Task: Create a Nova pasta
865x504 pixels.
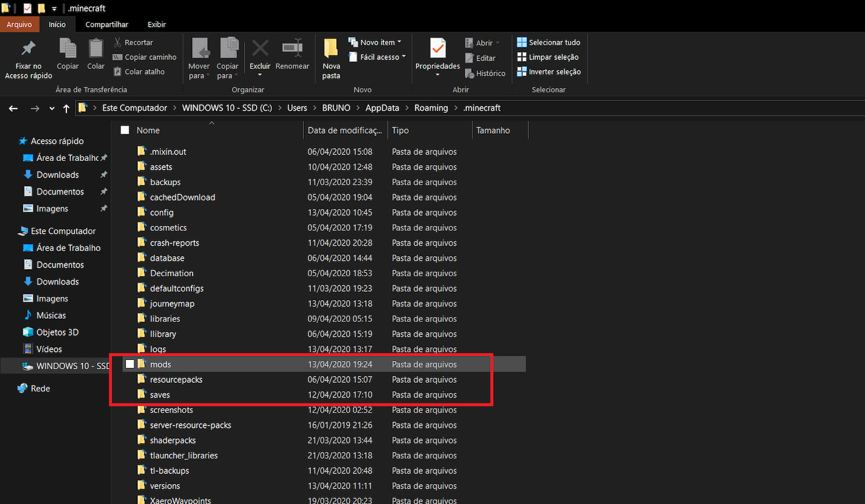Action: click(331, 59)
